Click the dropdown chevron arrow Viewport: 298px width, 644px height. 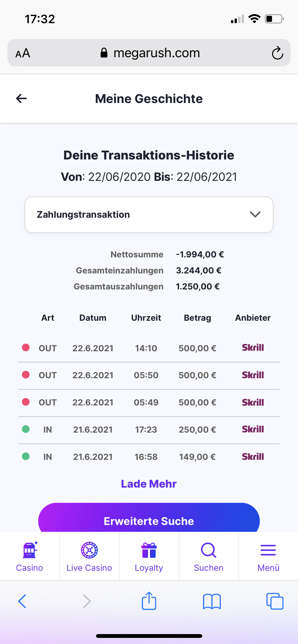tap(255, 214)
